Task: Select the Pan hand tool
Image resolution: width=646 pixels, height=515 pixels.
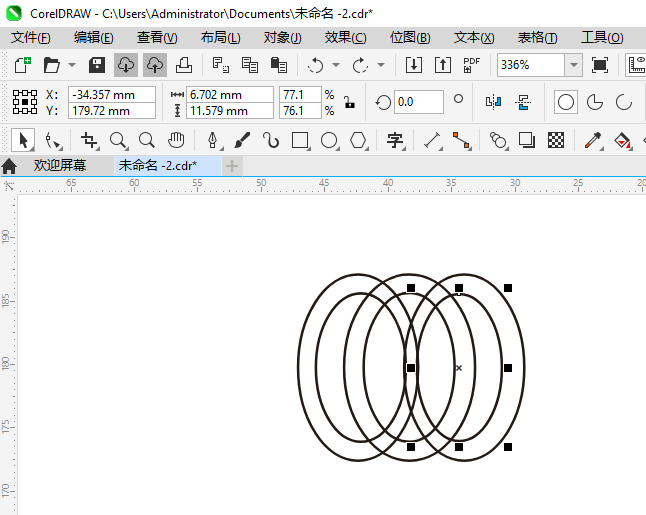Action: [176, 140]
